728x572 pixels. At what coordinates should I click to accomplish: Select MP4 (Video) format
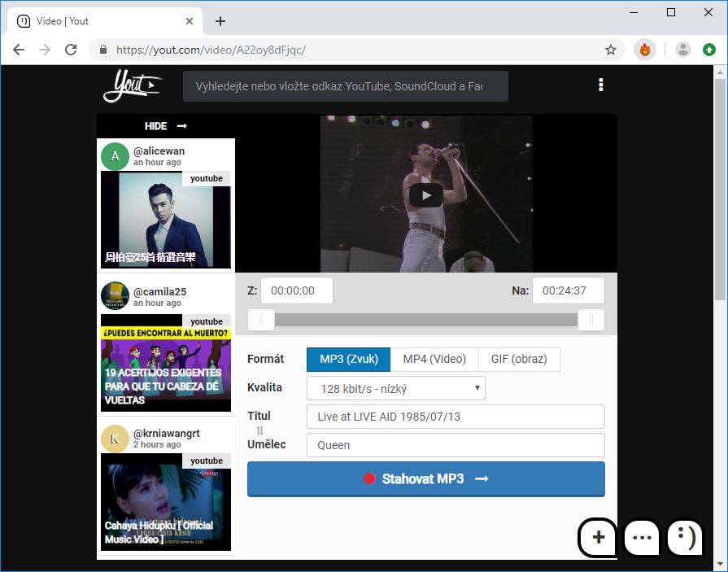(434, 360)
